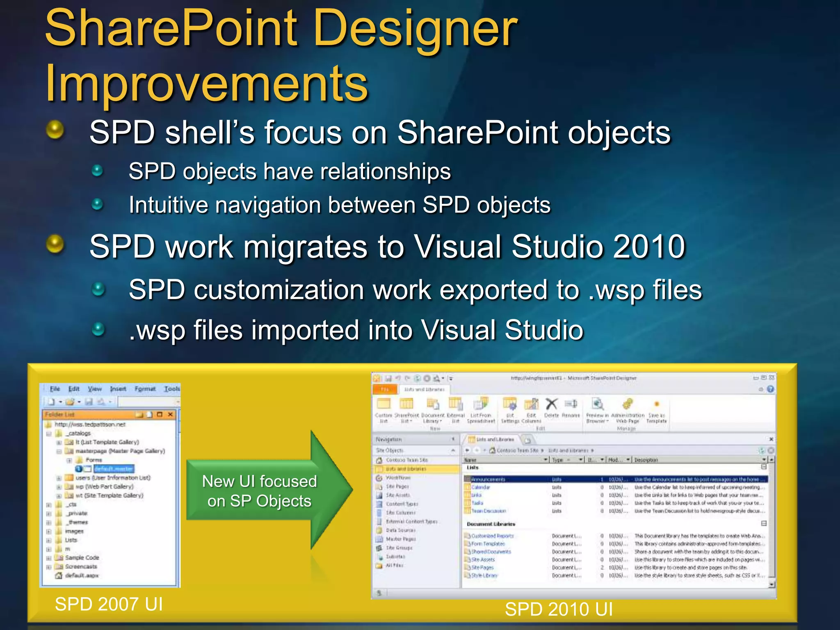840x630 pixels.
Task: Click Contoso Team Site breadcrumb link
Action: coord(518,450)
